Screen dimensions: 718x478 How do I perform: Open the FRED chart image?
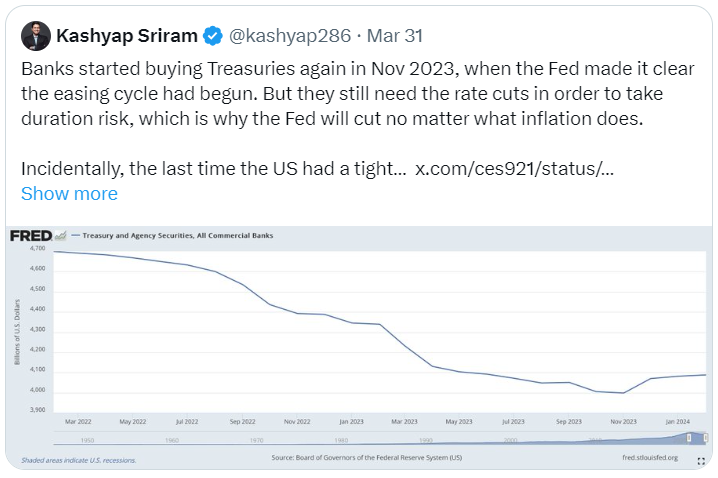360,340
